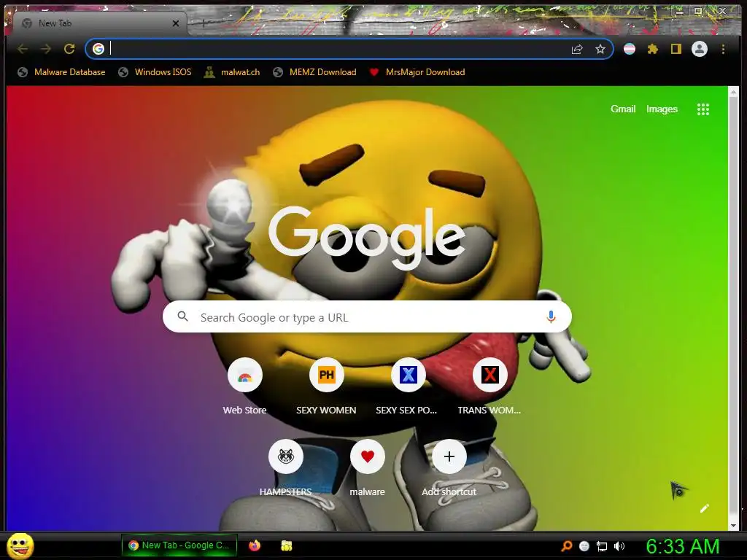Click the Google icon in the address bar
This screenshot has height=560, width=747.
point(98,49)
